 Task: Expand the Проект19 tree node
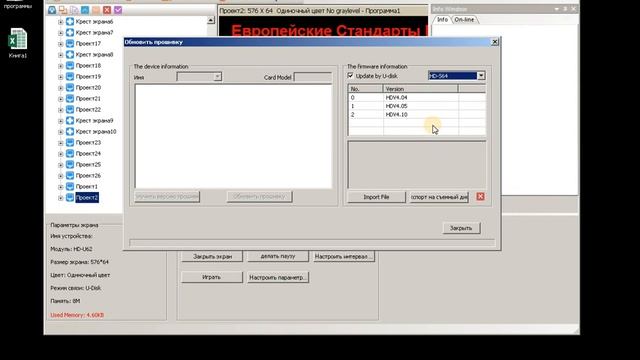(61, 77)
